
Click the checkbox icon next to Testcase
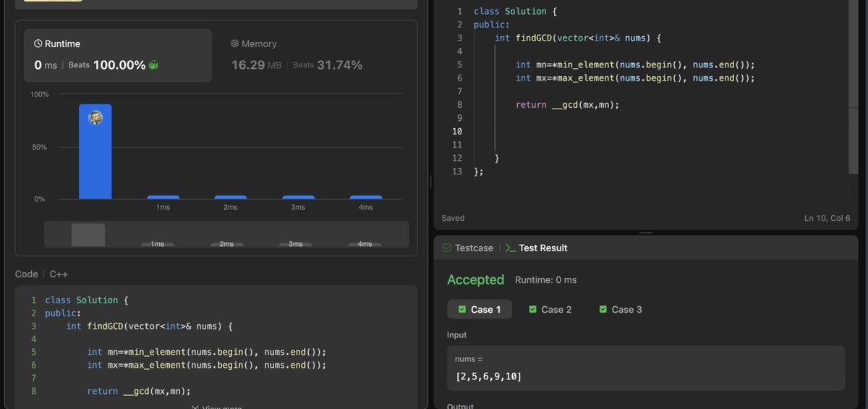(446, 248)
